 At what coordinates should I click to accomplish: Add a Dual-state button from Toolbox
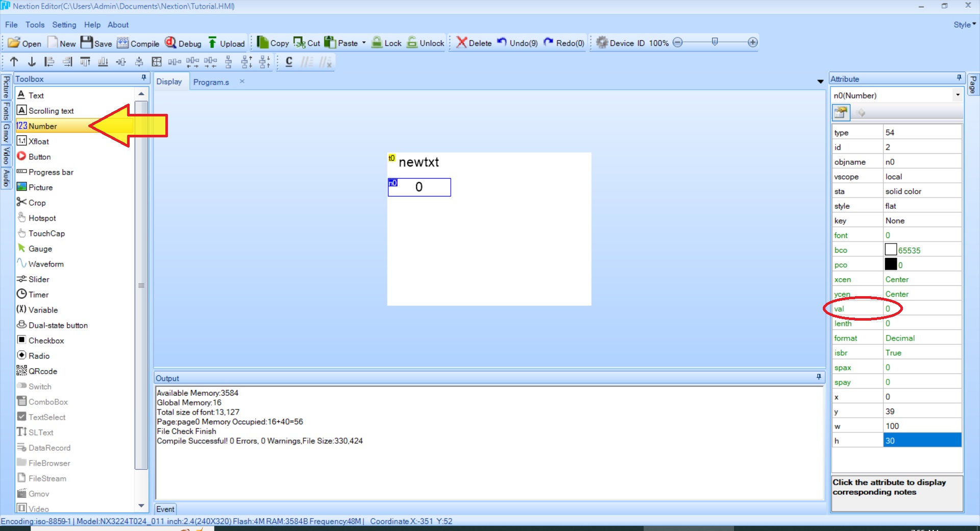(x=58, y=325)
